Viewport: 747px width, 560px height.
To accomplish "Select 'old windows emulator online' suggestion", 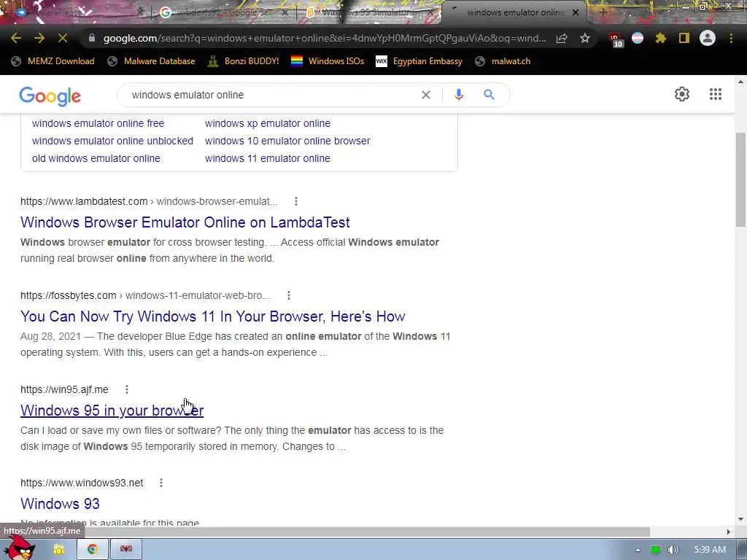I will (96, 158).
